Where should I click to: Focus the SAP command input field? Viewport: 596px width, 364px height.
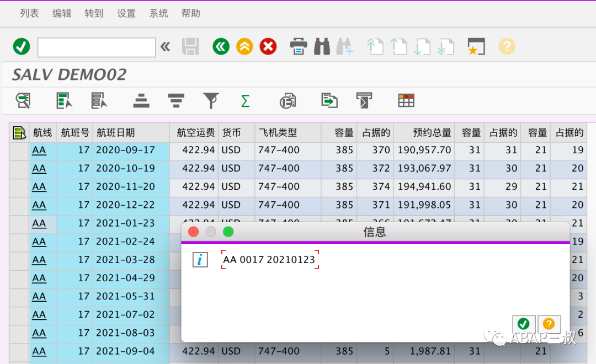(97, 47)
